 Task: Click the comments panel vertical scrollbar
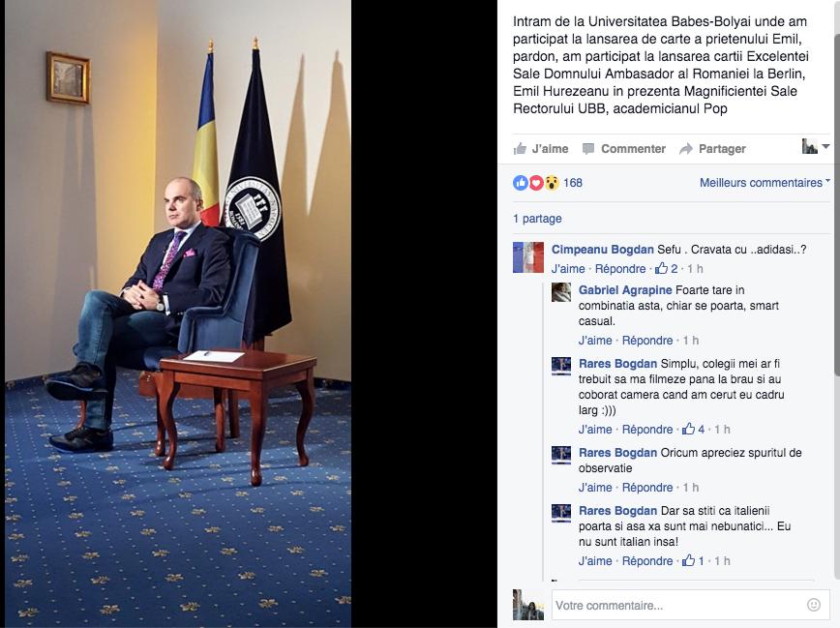pos(836,203)
